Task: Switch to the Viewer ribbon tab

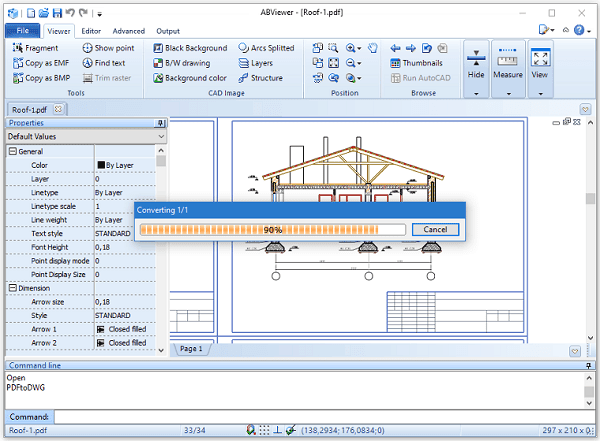Action: click(59, 31)
